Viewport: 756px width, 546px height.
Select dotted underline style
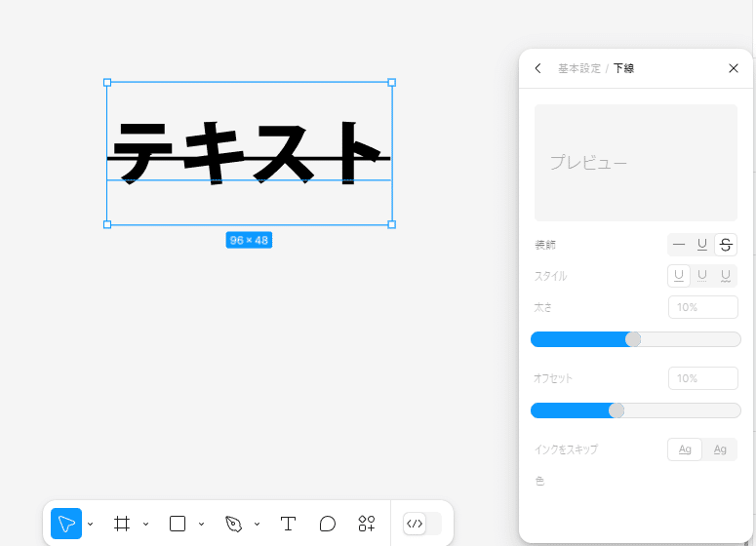(702, 276)
